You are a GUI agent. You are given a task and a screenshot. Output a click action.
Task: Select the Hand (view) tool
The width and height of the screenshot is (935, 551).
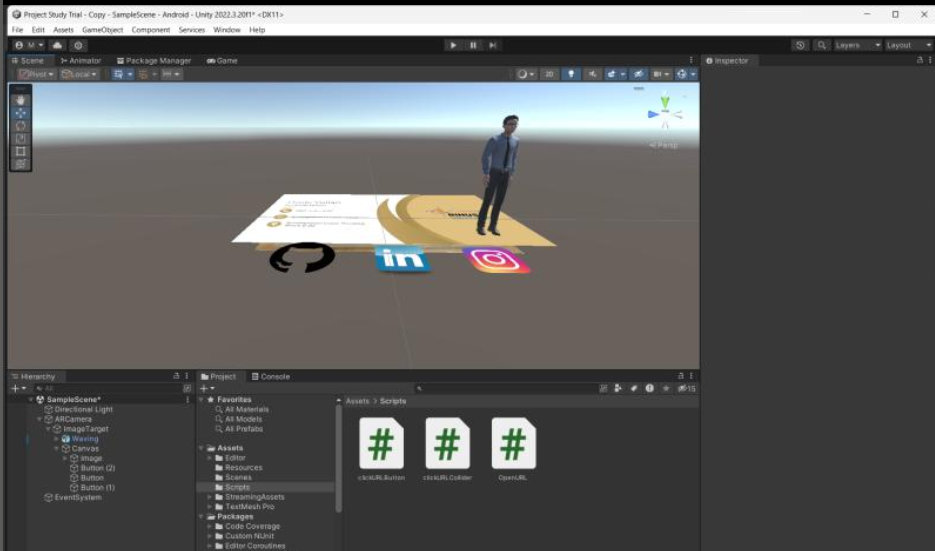pos(21,100)
